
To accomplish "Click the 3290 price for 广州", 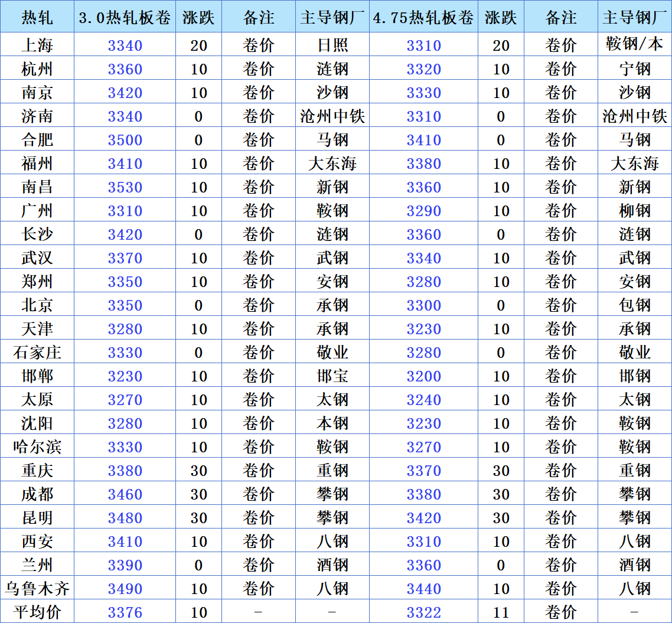I will point(423,211).
